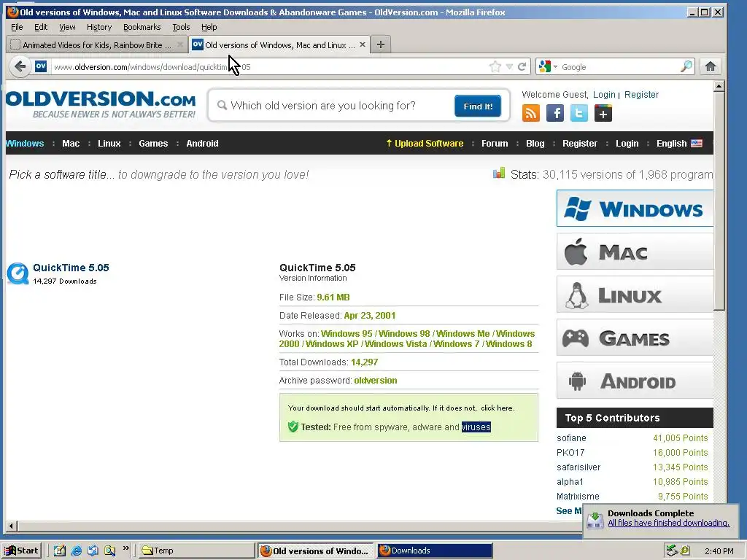The width and height of the screenshot is (747, 560).
Task: Click the Google search input field
Action: (x=619, y=66)
